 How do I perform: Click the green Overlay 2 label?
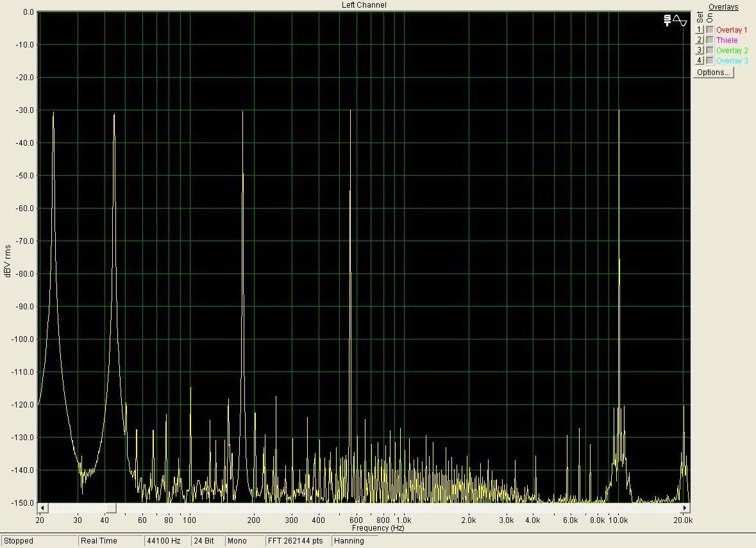732,50
